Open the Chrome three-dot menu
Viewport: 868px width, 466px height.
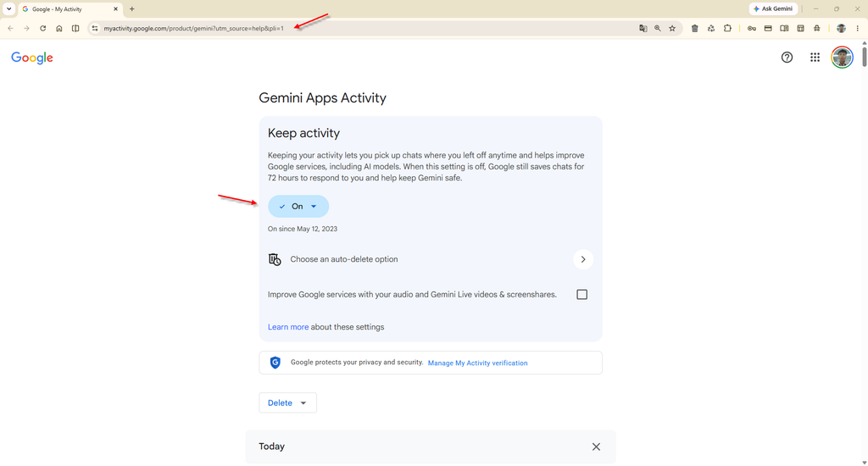pyautogui.click(x=858, y=28)
